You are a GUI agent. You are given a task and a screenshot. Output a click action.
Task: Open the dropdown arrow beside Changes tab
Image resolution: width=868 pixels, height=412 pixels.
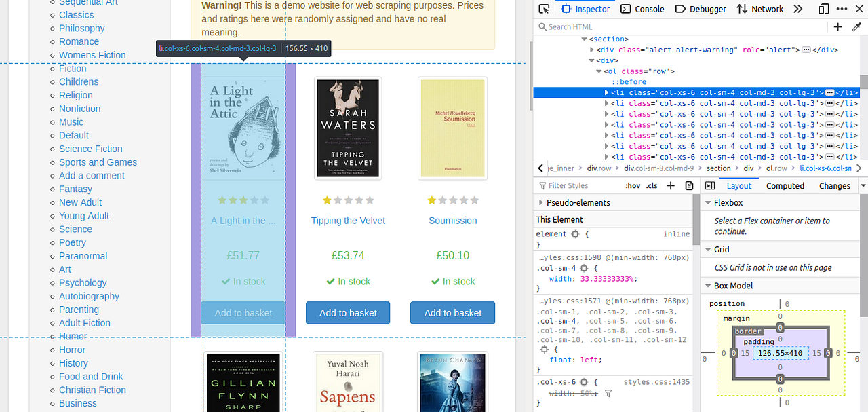pos(863,185)
